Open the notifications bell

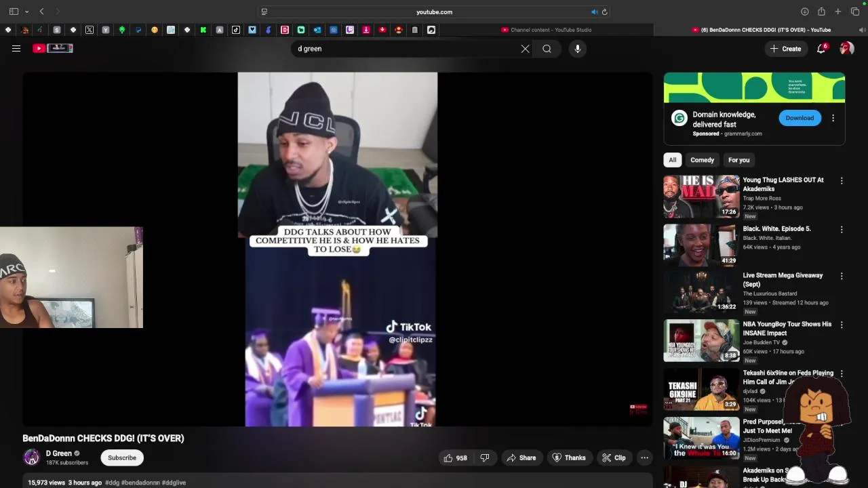(x=821, y=48)
